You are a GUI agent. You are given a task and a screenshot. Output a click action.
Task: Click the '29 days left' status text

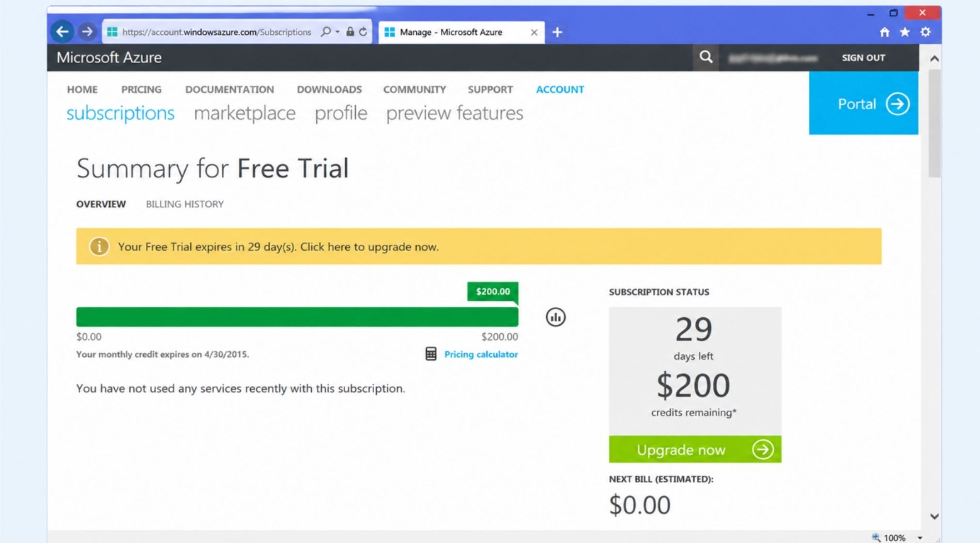click(x=694, y=338)
